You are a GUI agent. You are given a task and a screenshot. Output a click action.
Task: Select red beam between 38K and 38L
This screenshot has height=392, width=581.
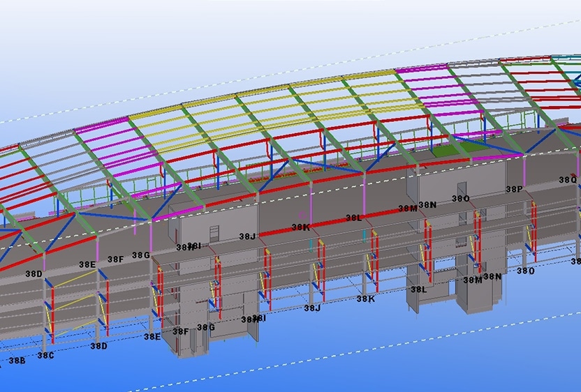[328, 223]
